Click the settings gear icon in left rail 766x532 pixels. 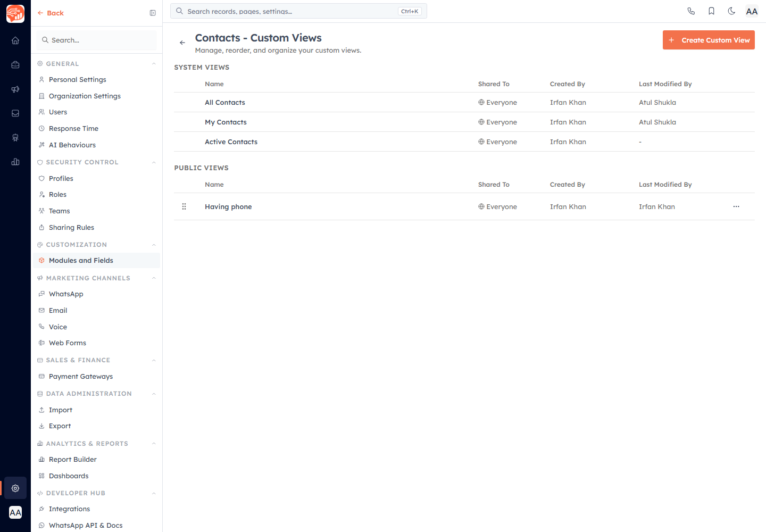tap(15, 488)
